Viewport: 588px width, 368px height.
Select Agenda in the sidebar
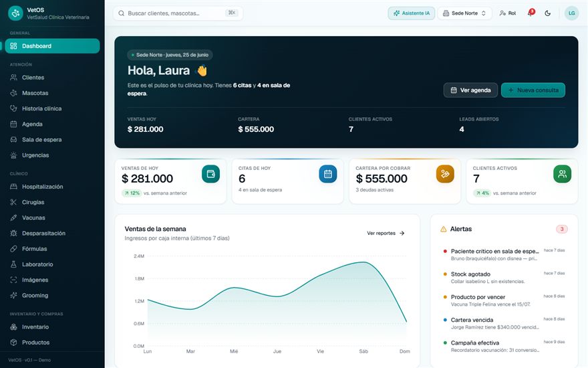tap(52, 124)
